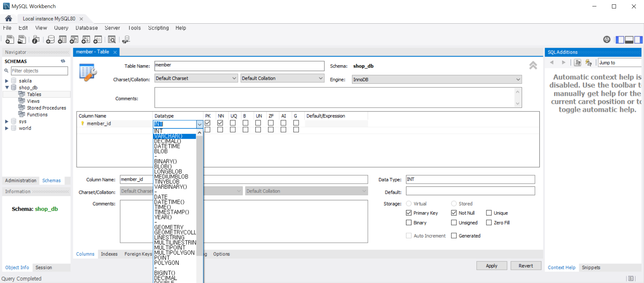This screenshot has height=283, width=644.
Task: Reconnect to DBMS icon
Action: click(126, 40)
